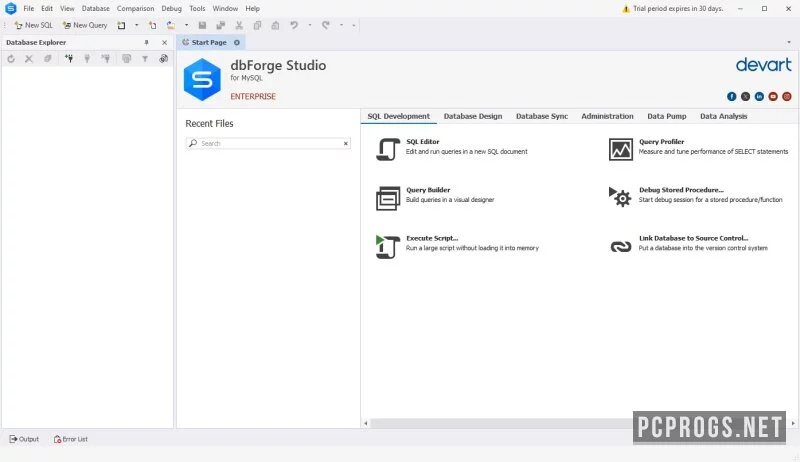
Task: Open the Help menu
Action: pos(252,9)
